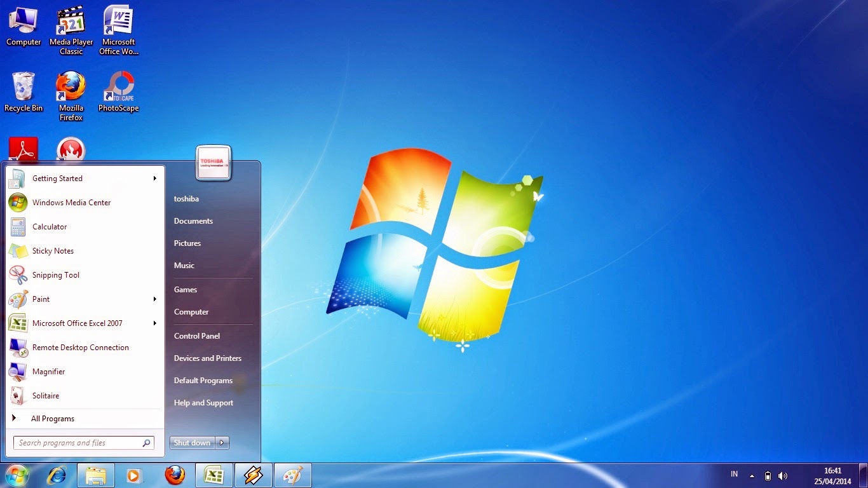
Task: Click the search magnifier icon
Action: click(146, 443)
